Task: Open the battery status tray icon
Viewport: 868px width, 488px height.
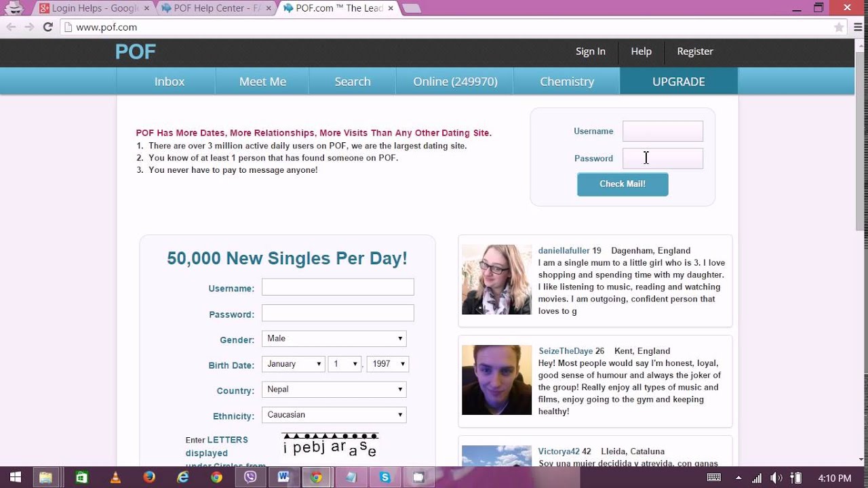Action: point(797,478)
